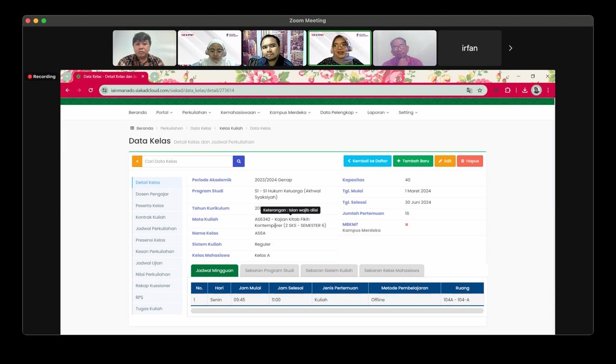Select irfan's participant tile in Zoom
The image size is (616, 364).
click(x=470, y=48)
